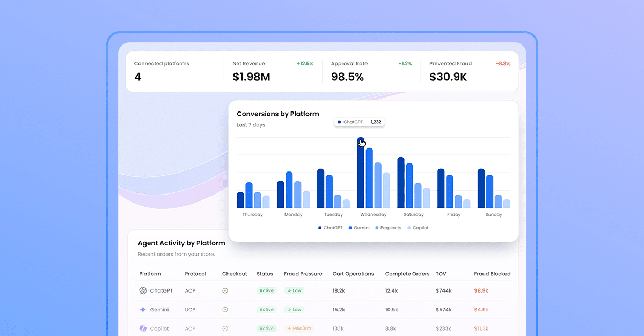Click the Copilot legend color swatch

click(409, 228)
